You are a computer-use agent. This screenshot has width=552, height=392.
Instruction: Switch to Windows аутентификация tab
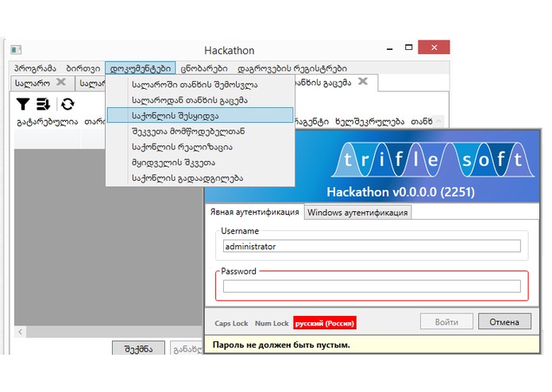[x=357, y=213]
